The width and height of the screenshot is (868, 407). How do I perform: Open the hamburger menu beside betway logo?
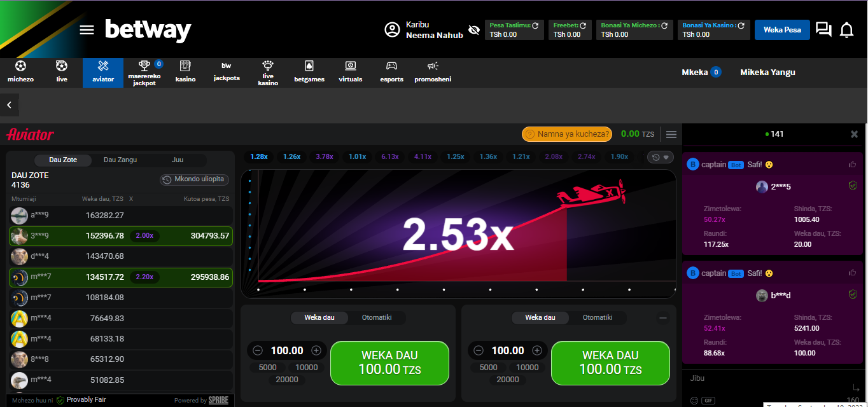tap(87, 31)
